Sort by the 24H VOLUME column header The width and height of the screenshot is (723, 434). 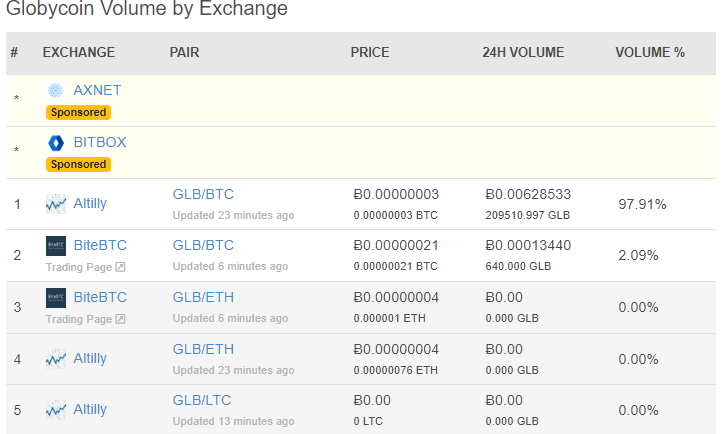[x=523, y=53]
